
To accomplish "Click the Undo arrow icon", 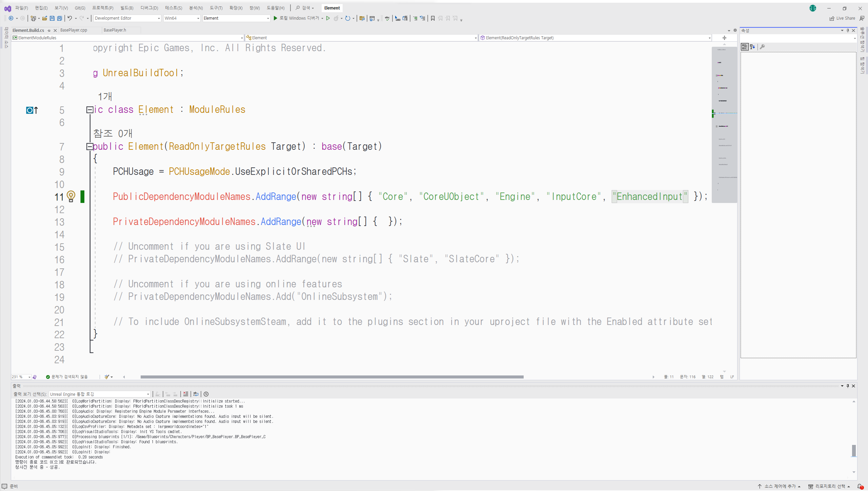I will coord(69,18).
